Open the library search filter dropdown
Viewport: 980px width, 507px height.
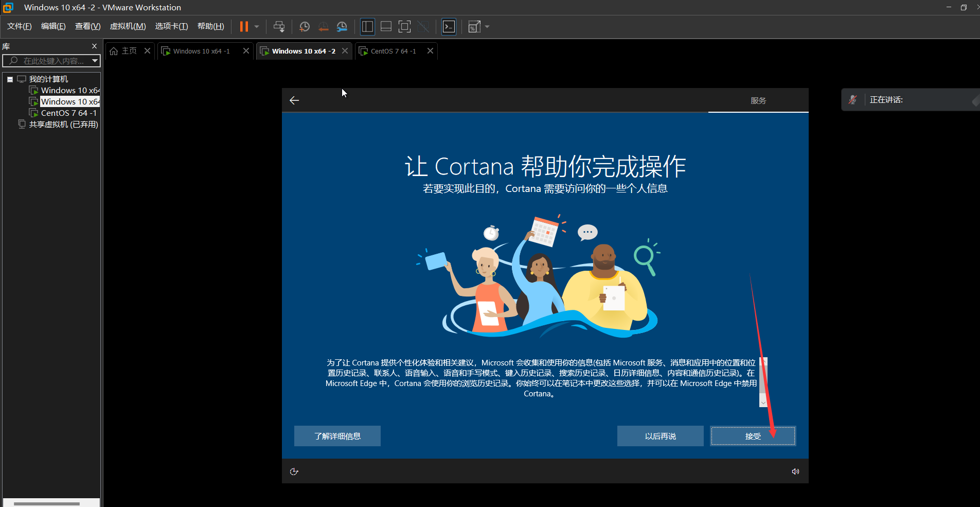tap(95, 61)
